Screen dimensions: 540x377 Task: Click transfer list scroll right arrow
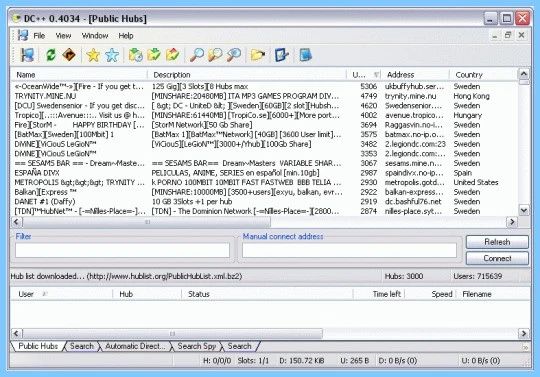pyautogui.click(x=523, y=333)
